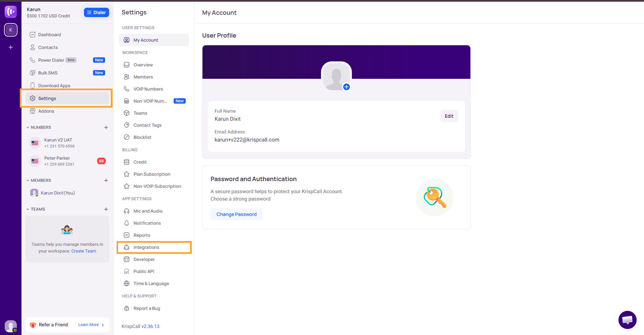Click the 03 unread badge
Image resolution: width=644 pixels, height=335 pixels.
click(x=101, y=161)
